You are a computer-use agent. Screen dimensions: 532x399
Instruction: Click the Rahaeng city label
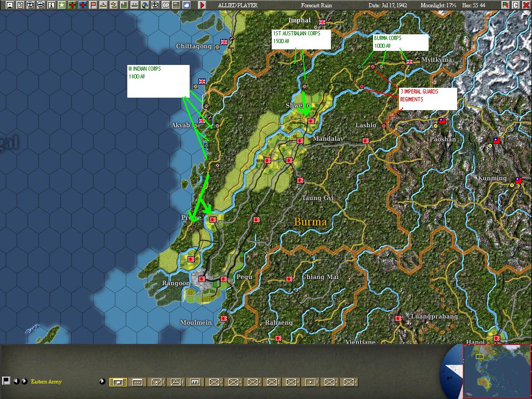[x=278, y=322]
